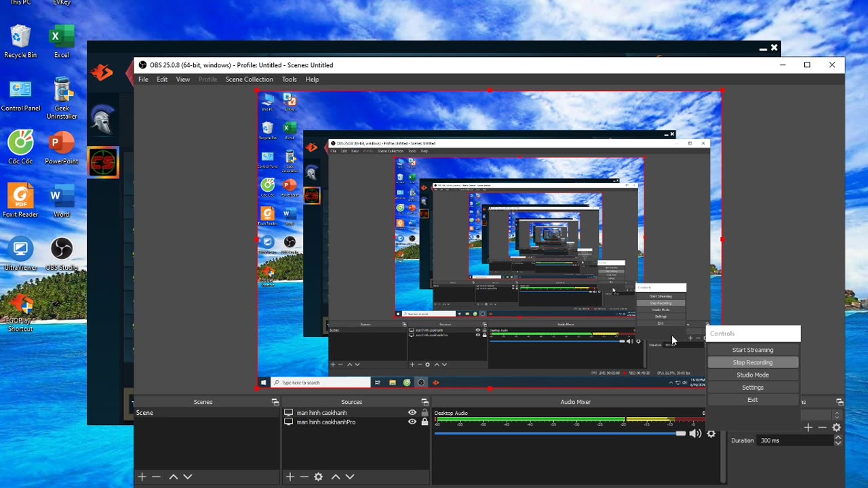Undock the Scene Transitions panel

tap(840, 402)
